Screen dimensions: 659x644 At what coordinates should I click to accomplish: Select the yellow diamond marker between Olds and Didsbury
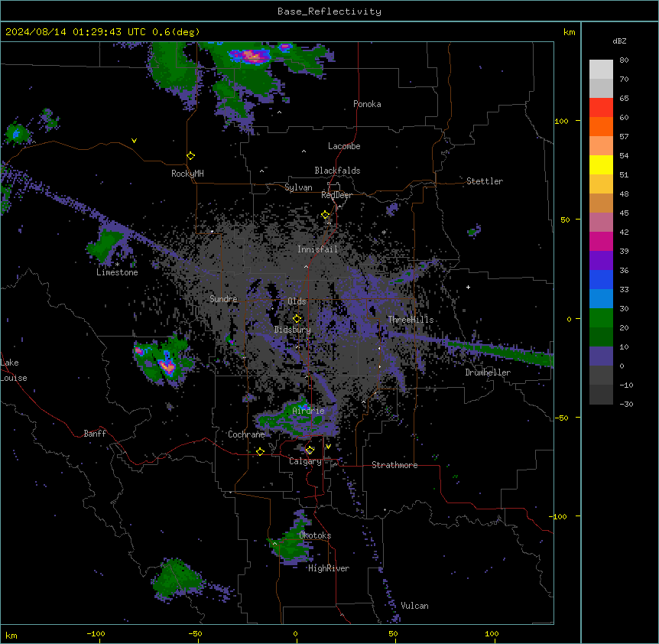click(297, 319)
